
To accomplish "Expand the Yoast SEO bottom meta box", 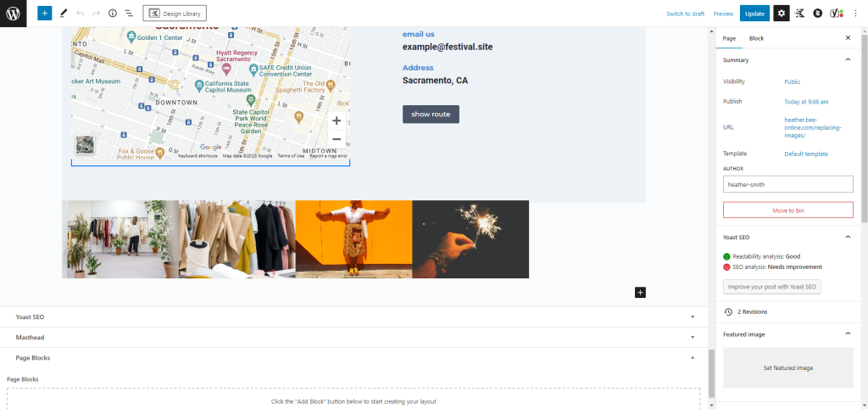I will coord(693,317).
